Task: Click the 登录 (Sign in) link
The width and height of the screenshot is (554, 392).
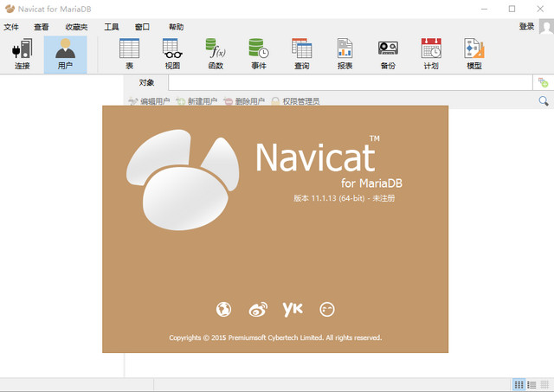Action: click(526, 27)
